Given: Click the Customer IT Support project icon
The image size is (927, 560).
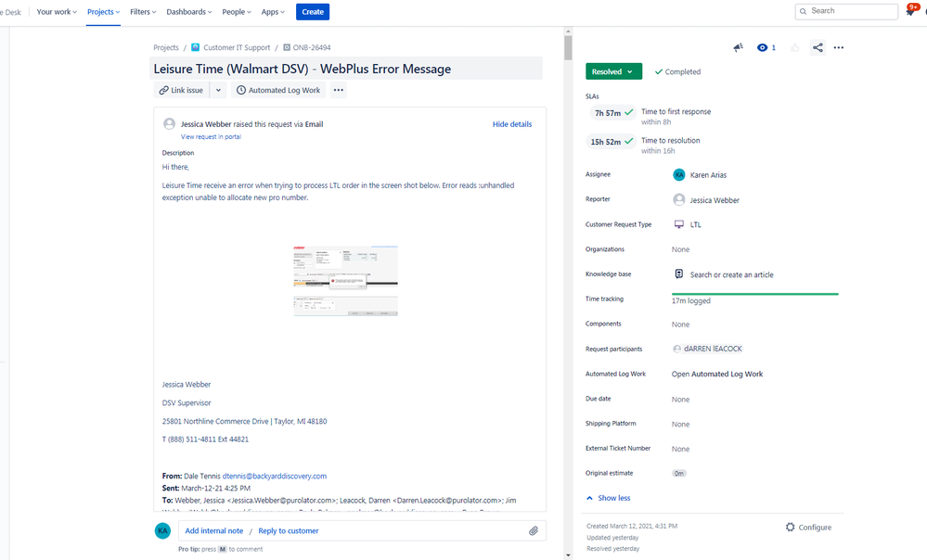Looking at the screenshot, I should pyautogui.click(x=195, y=47).
